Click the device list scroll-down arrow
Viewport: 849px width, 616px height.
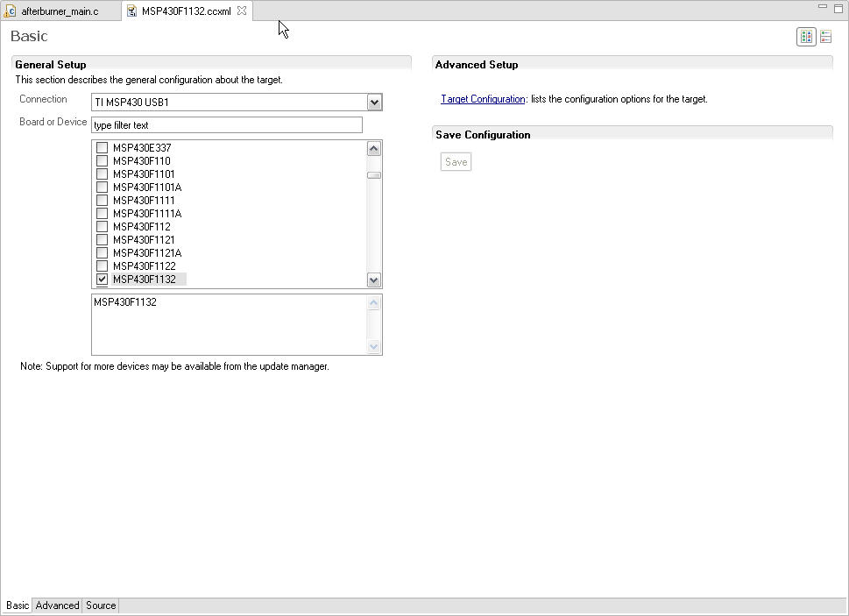click(373, 280)
